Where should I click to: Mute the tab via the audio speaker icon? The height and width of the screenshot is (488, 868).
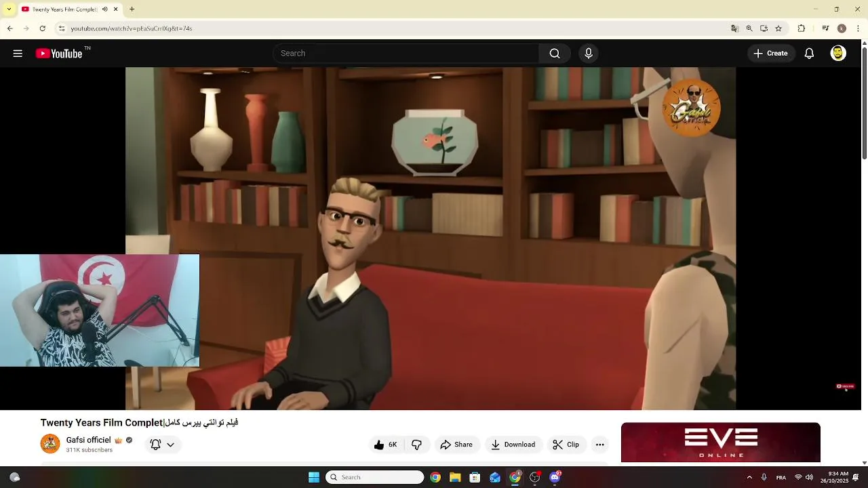[105, 9]
